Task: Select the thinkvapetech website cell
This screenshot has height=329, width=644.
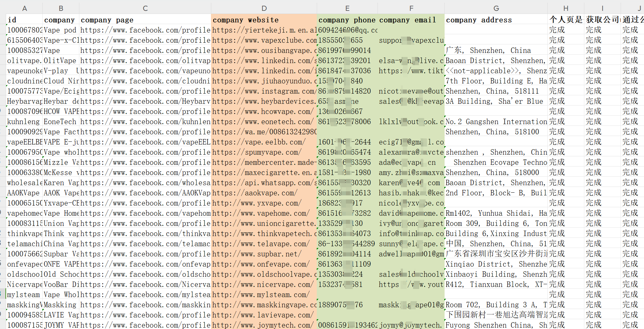Action: coord(264,233)
